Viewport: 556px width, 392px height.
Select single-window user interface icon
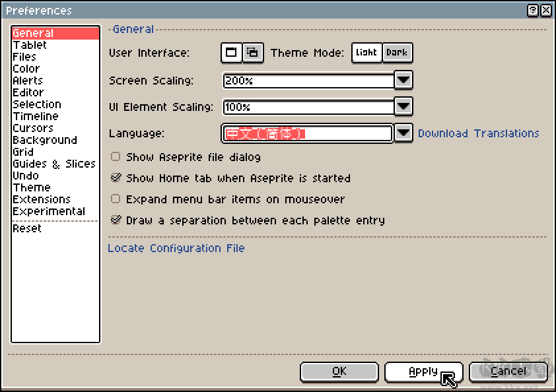[x=231, y=53]
